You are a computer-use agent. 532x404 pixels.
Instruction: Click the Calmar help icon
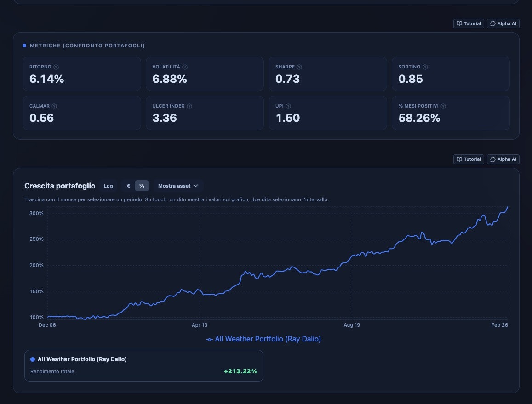point(54,106)
